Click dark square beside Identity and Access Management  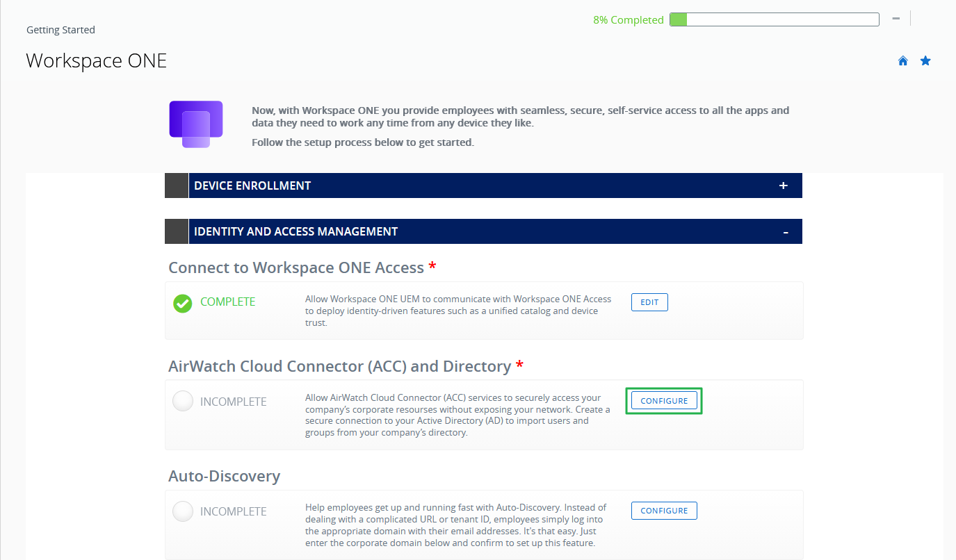click(x=177, y=231)
